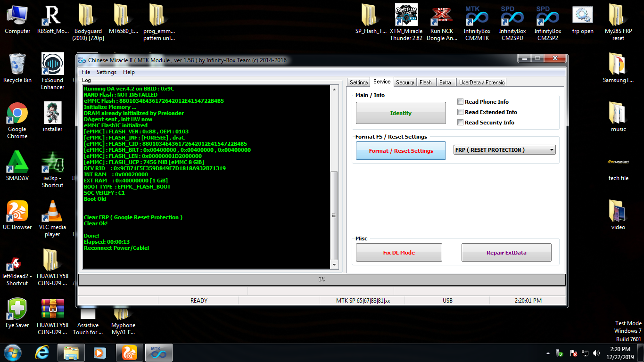Expand the FRP ( RESET PROTECTION ) dropdown
Screen dimensions: 644x362
pos(504,150)
